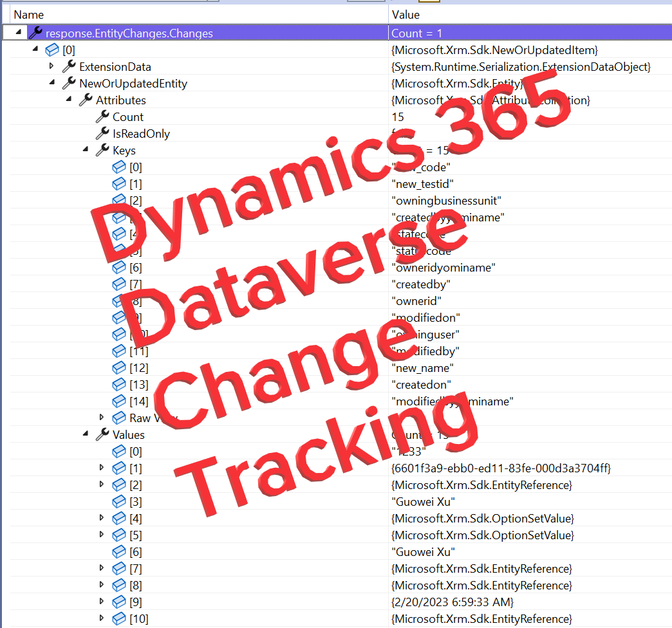Select the Name column header

pos(200,15)
